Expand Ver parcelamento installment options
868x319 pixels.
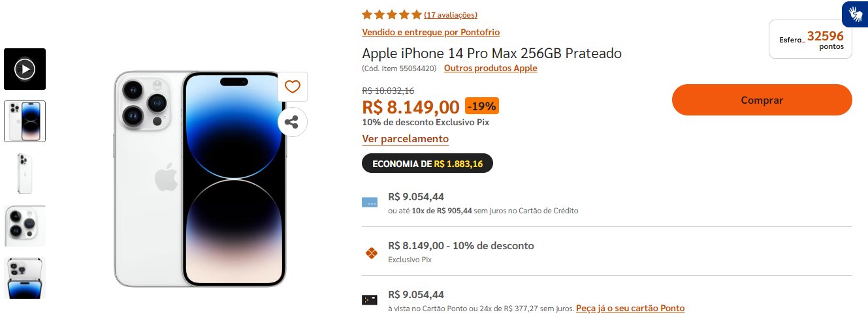click(x=406, y=139)
